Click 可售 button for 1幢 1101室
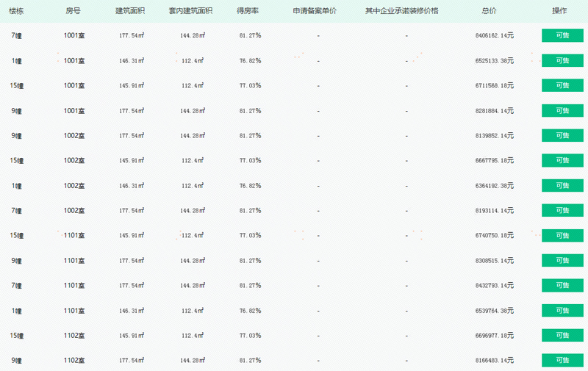 pos(562,310)
